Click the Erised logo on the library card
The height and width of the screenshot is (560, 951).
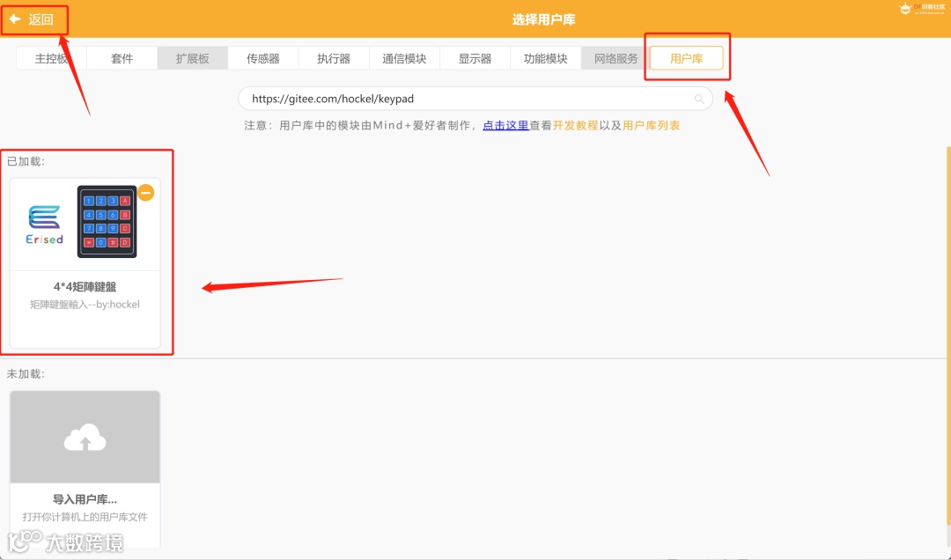(44, 225)
